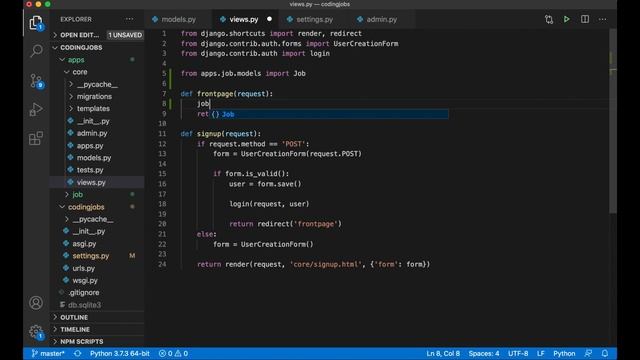Click the feedback icon in status bar
This screenshot has height=360, width=640.
point(588,353)
